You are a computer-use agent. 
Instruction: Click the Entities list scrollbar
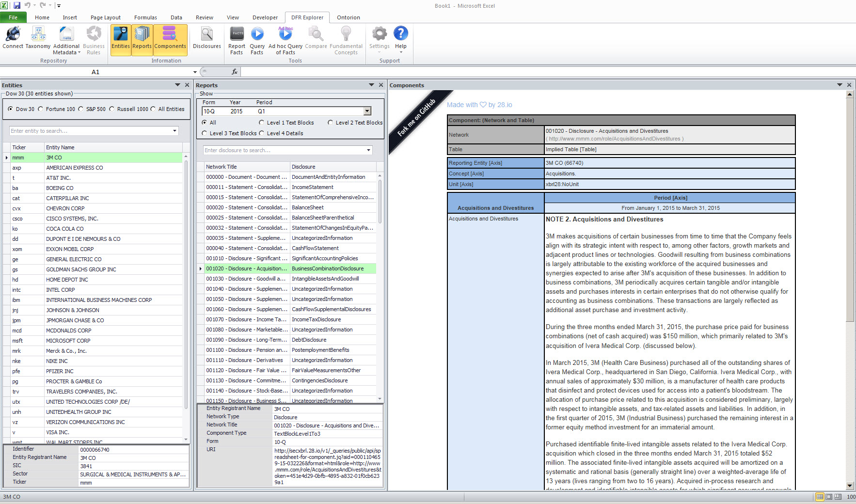coord(186,283)
